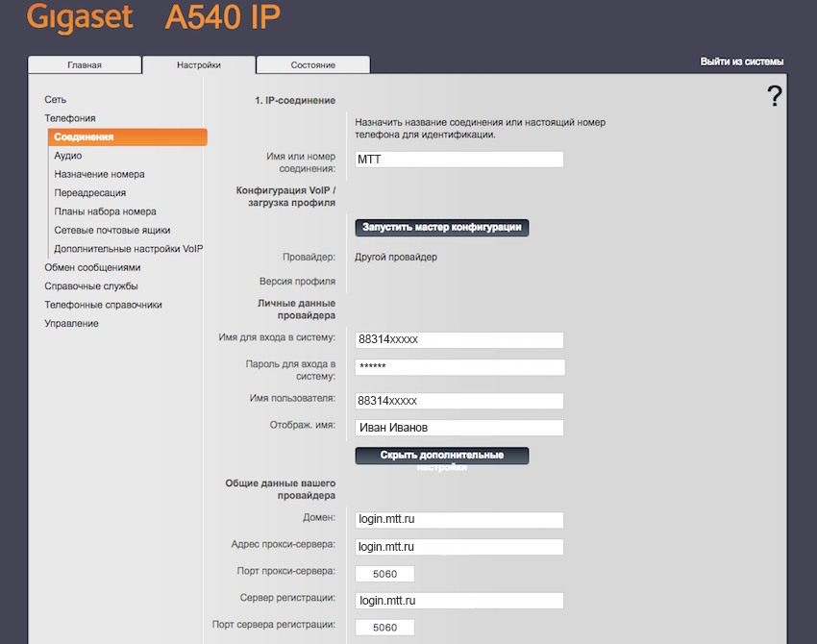Click Скрыть дополнительные настройки button
This screenshot has width=817, height=644.
pyautogui.click(x=441, y=456)
